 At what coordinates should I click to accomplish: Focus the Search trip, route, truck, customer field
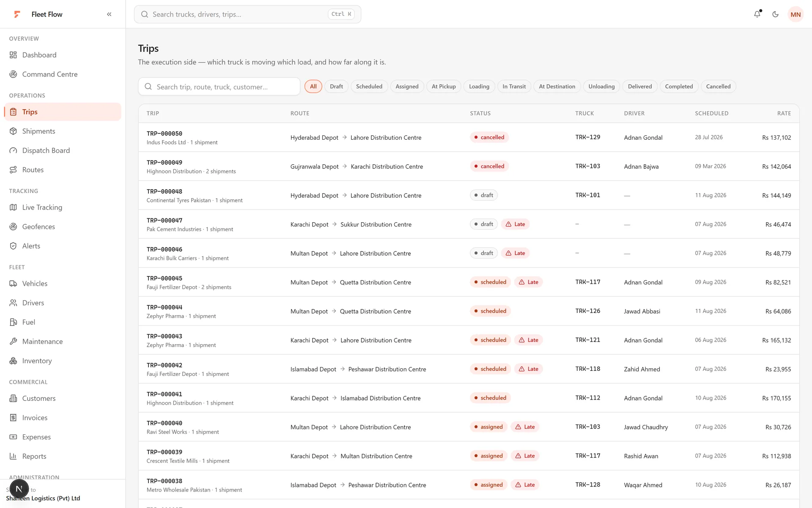(x=219, y=87)
